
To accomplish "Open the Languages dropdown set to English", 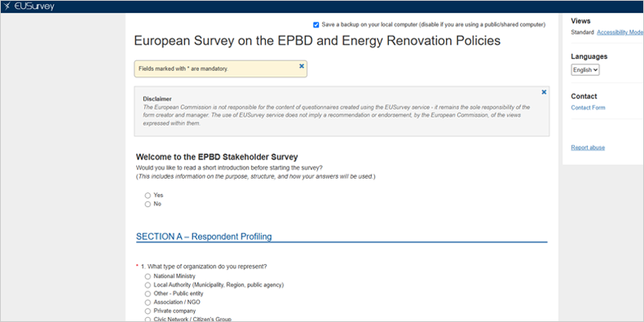I will click(585, 70).
